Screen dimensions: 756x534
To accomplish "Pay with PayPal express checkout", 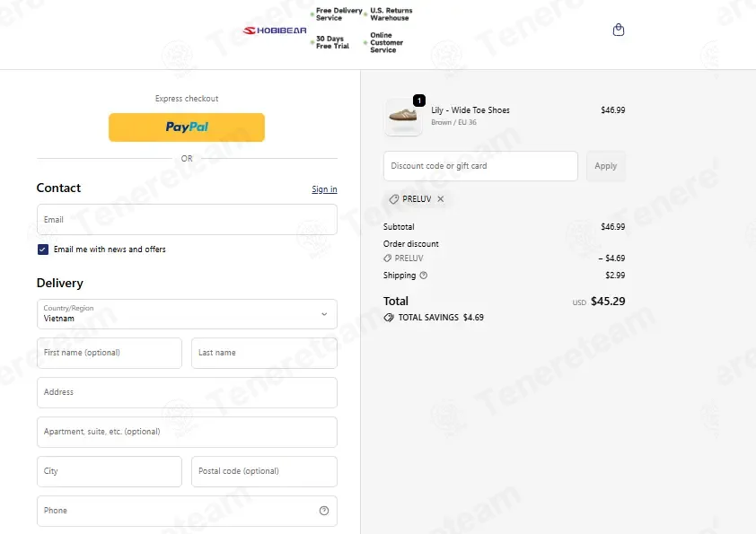I will pos(187,127).
